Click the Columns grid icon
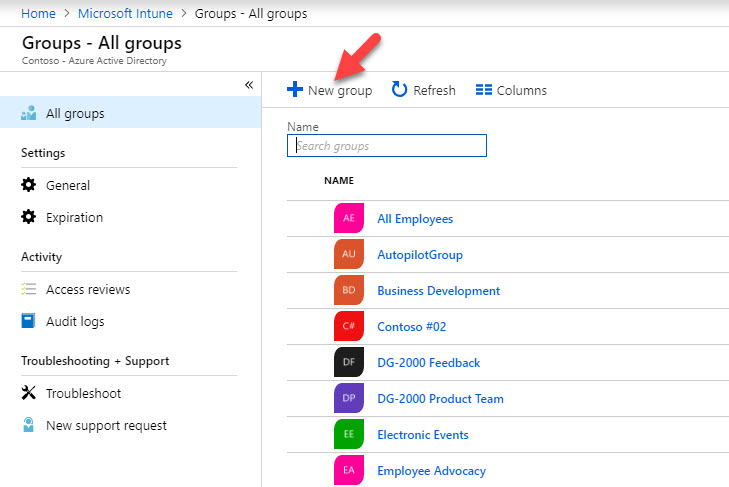 pos(484,90)
